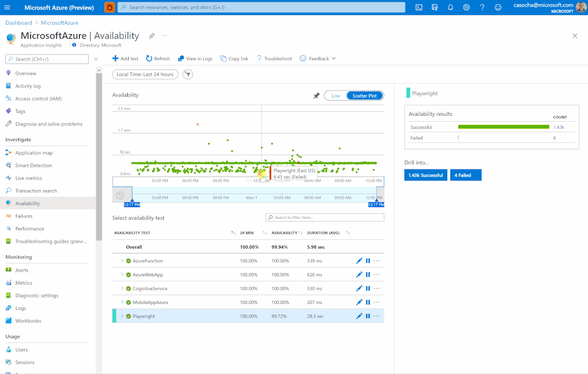The height and width of the screenshot is (374, 588).
Task: Click the preview bug icon
Action: tap(109, 7)
